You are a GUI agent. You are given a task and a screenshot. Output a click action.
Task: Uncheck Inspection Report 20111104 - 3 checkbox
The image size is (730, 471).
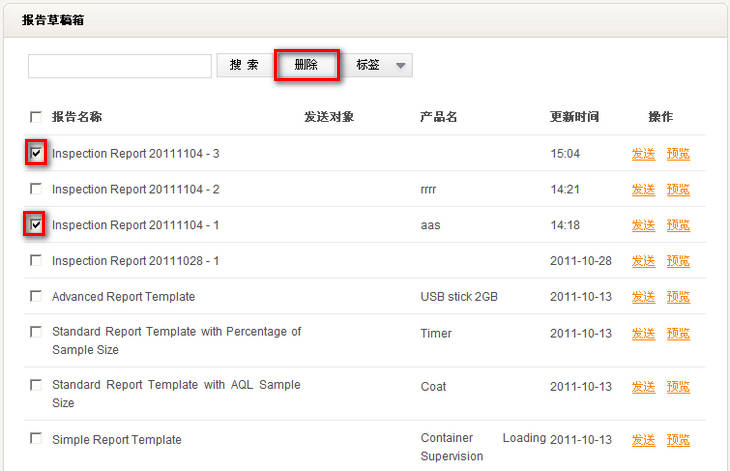point(36,153)
